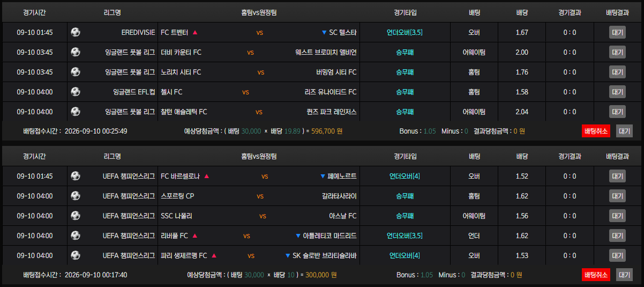Click 대기 status button in EREDIVISIE row

point(617,32)
